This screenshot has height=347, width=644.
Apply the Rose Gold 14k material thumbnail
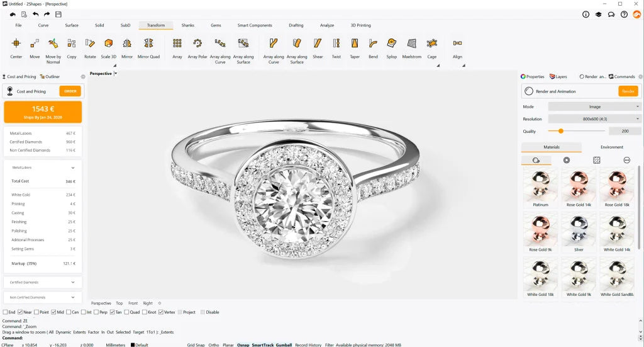click(x=579, y=186)
